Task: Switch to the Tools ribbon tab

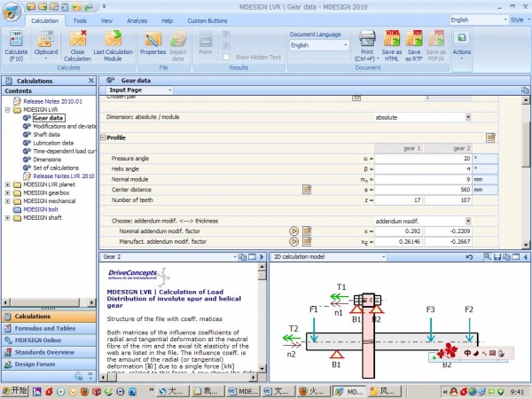Action: [80, 20]
